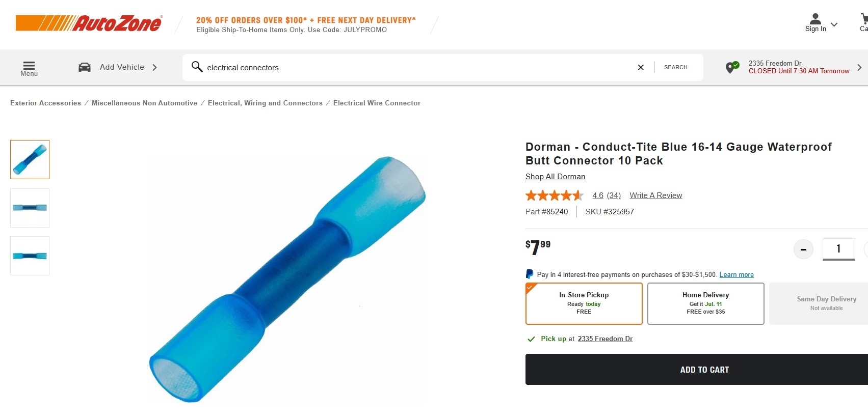
Task: Expand the Sign In dropdown arrow
Action: (x=834, y=24)
